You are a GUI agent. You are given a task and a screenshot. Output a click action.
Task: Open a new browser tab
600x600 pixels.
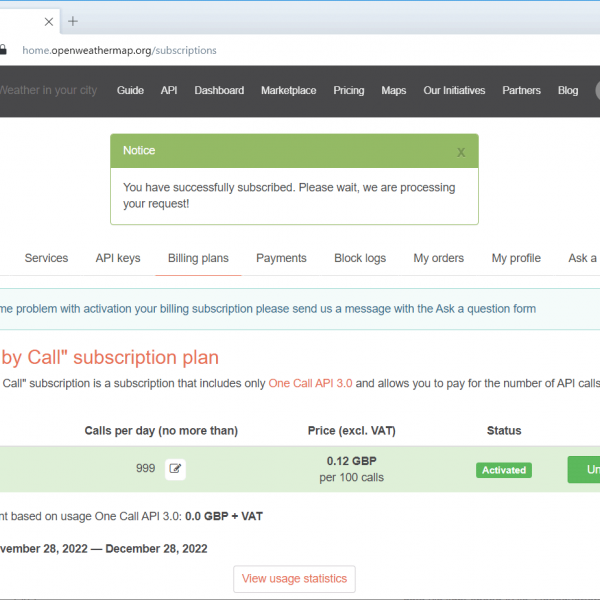(73, 21)
